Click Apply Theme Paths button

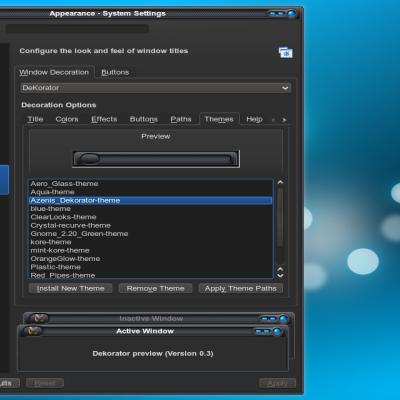click(241, 288)
